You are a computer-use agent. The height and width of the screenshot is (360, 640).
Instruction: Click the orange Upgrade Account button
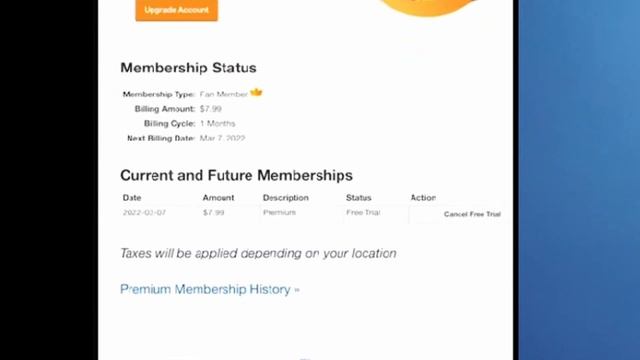click(x=177, y=9)
